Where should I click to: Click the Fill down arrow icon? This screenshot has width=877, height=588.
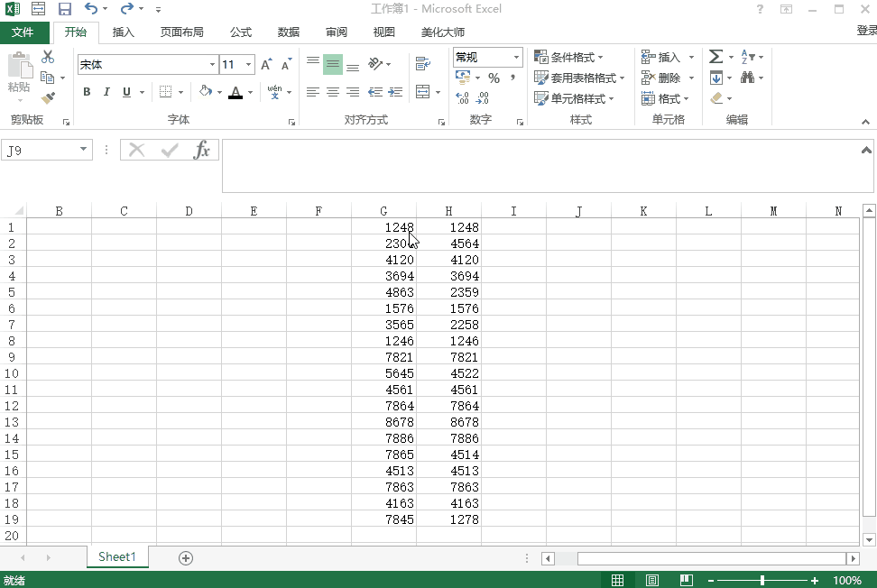pyautogui.click(x=715, y=78)
